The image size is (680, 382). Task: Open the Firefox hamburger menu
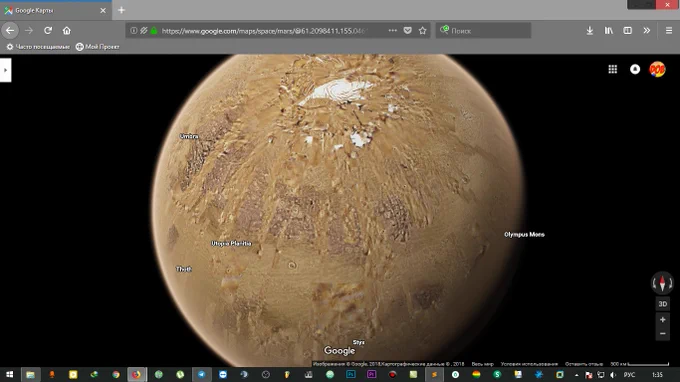[669, 30]
